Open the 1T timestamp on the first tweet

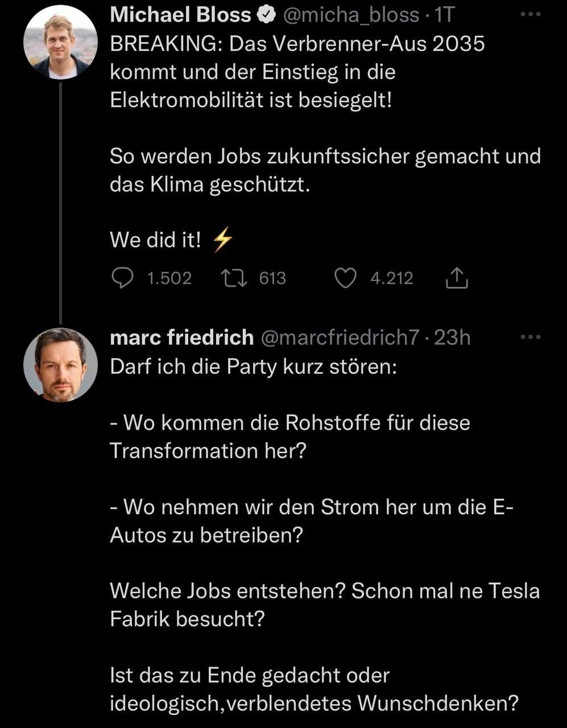click(x=444, y=15)
